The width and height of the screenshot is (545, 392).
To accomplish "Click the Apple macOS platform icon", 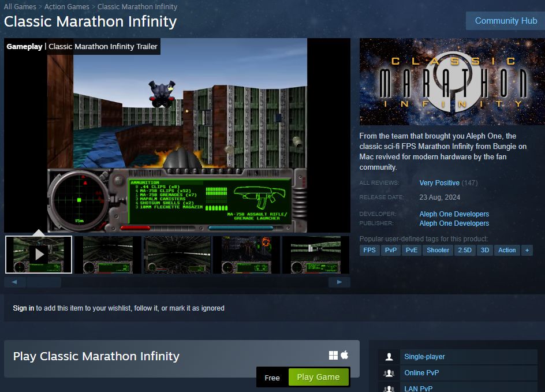I will point(345,355).
